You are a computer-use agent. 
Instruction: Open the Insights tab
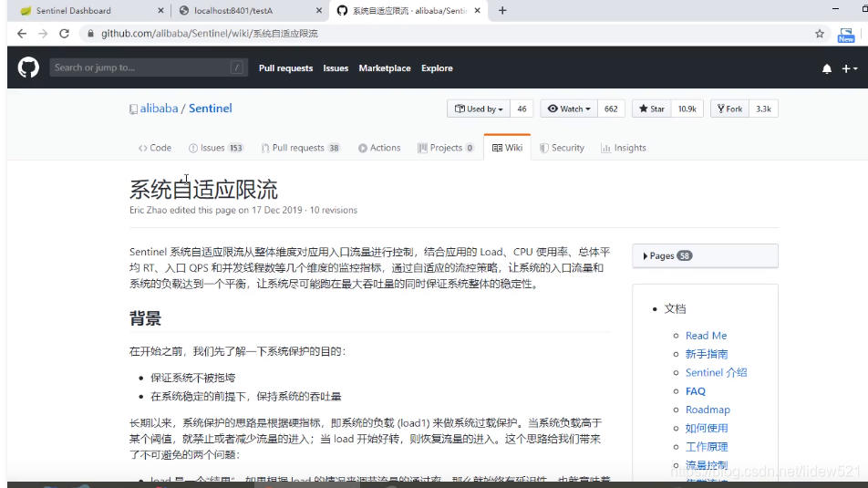click(624, 148)
